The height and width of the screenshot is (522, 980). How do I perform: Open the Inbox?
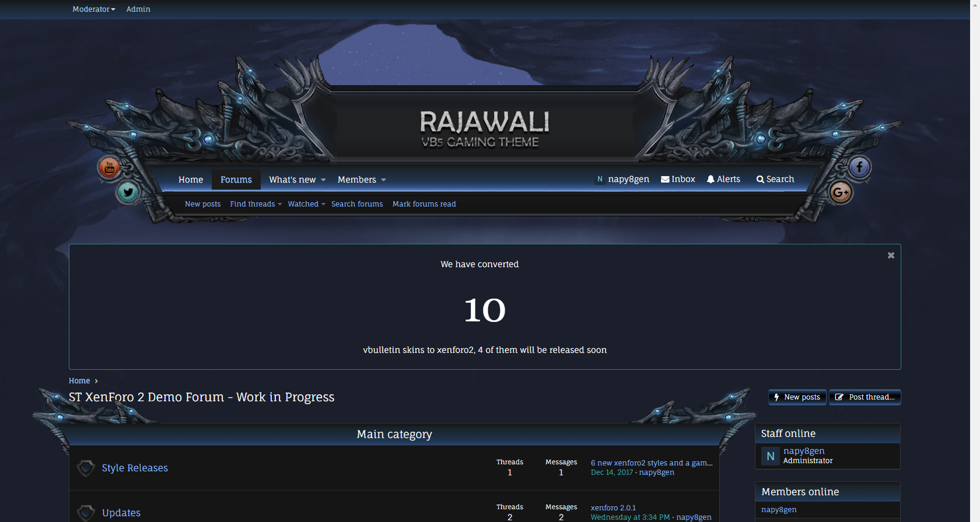(x=678, y=179)
